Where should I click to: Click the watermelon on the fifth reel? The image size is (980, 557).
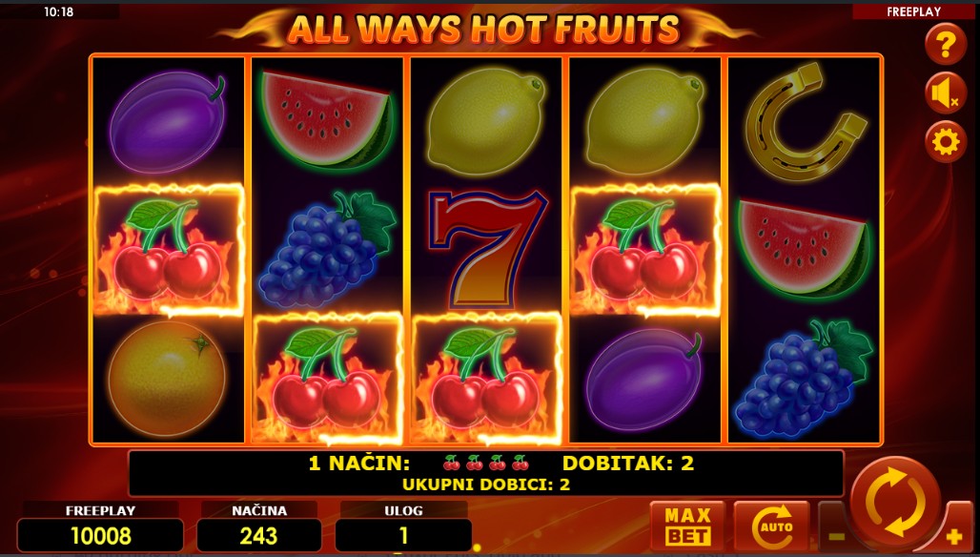(804, 250)
